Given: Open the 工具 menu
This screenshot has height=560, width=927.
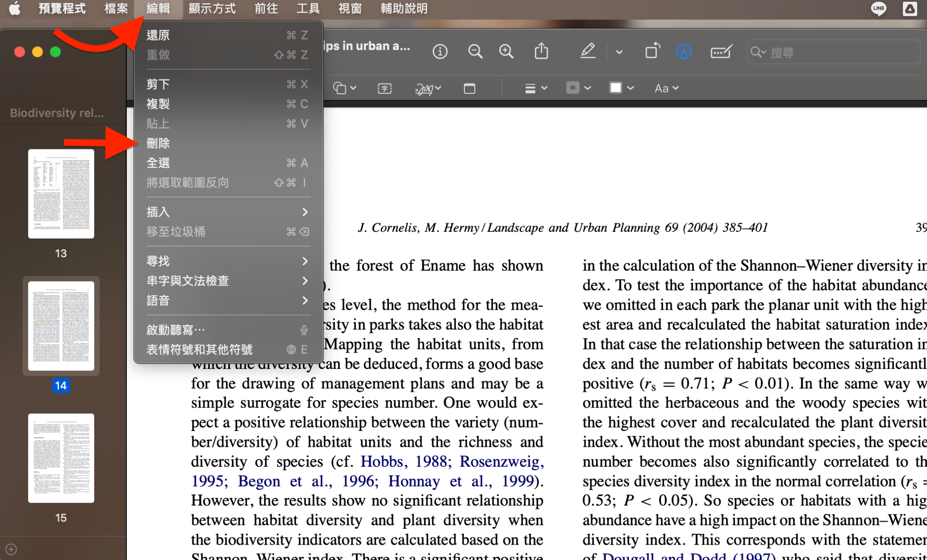Looking at the screenshot, I should (x=308, y=8).
